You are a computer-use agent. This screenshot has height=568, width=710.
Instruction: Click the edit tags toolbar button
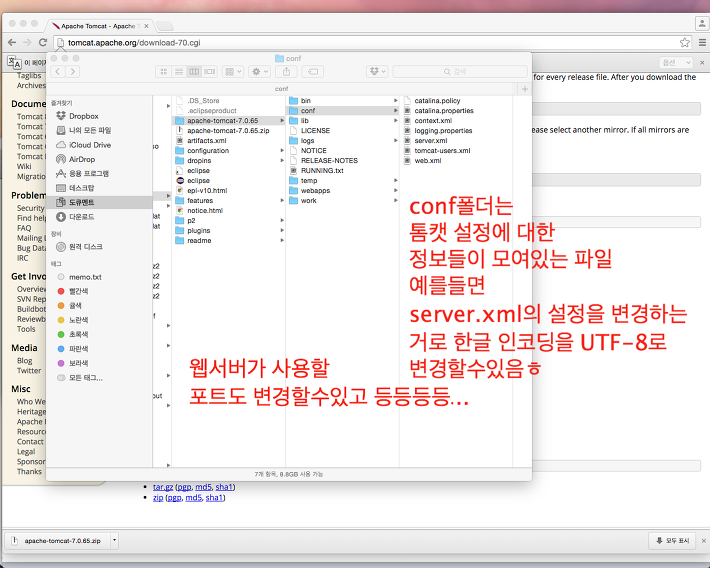point(313,72)
